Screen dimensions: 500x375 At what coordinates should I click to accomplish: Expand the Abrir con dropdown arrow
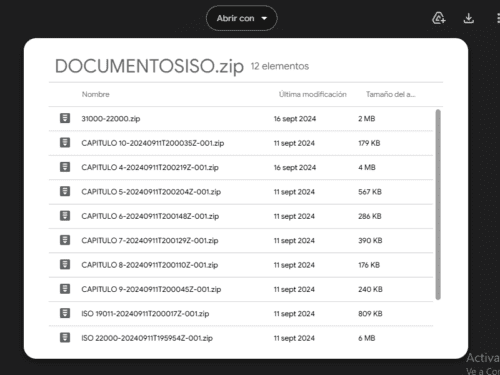pyautogui.click(x=264, y=18)
